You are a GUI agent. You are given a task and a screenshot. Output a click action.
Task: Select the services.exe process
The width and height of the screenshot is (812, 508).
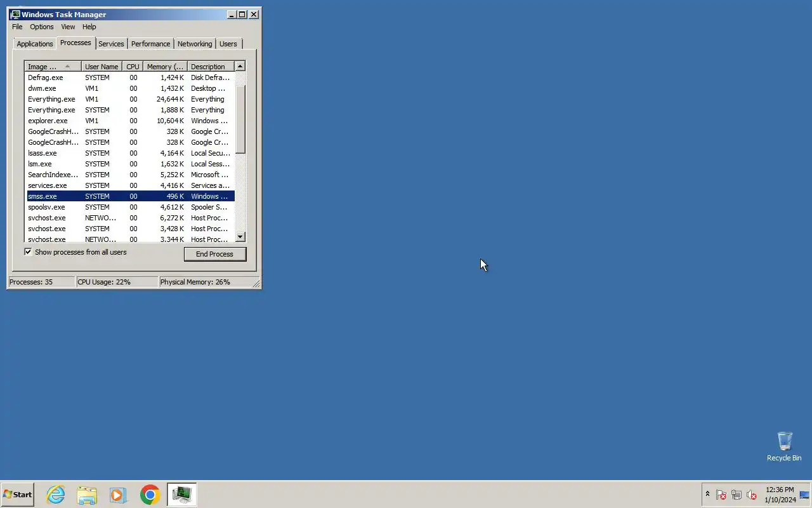(130, 185)
